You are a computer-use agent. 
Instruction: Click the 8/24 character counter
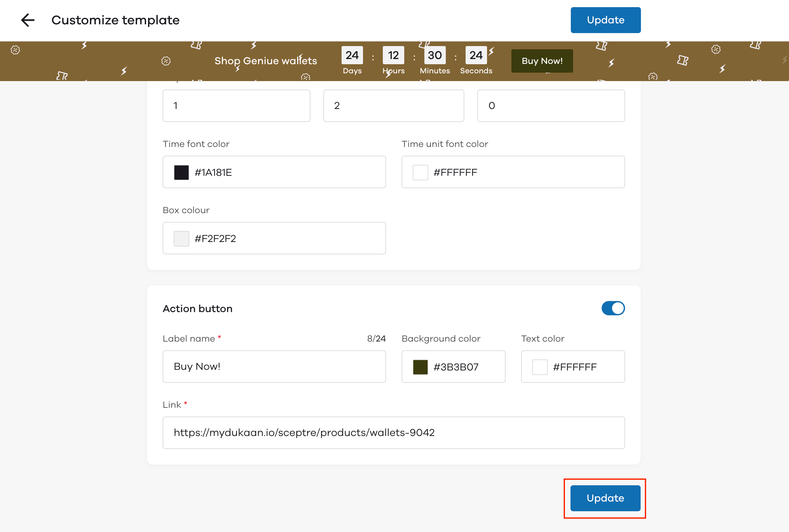pos(376,338)
